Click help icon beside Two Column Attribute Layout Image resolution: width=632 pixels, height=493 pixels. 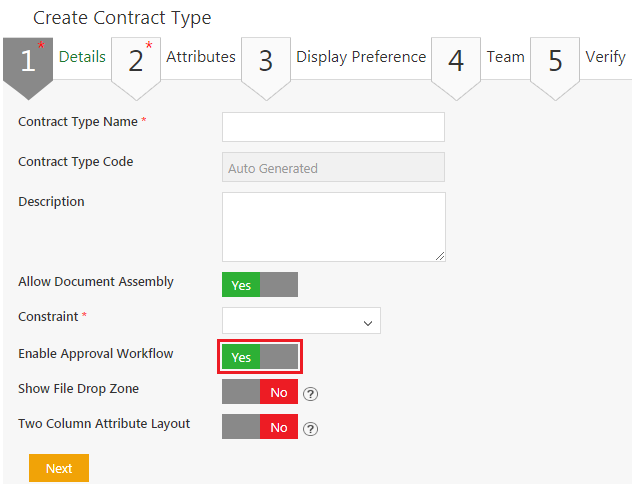(x=310, y=429)
